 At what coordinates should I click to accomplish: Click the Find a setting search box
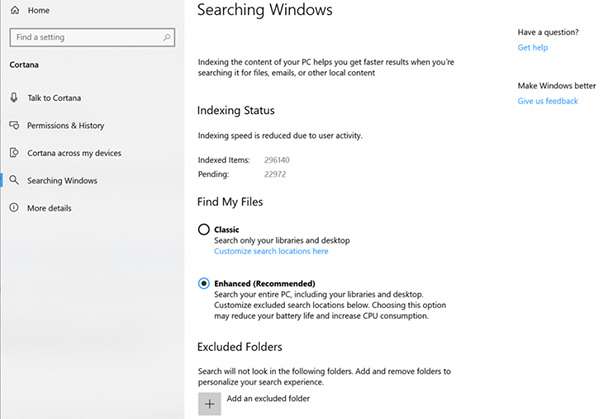coord(85,38)
